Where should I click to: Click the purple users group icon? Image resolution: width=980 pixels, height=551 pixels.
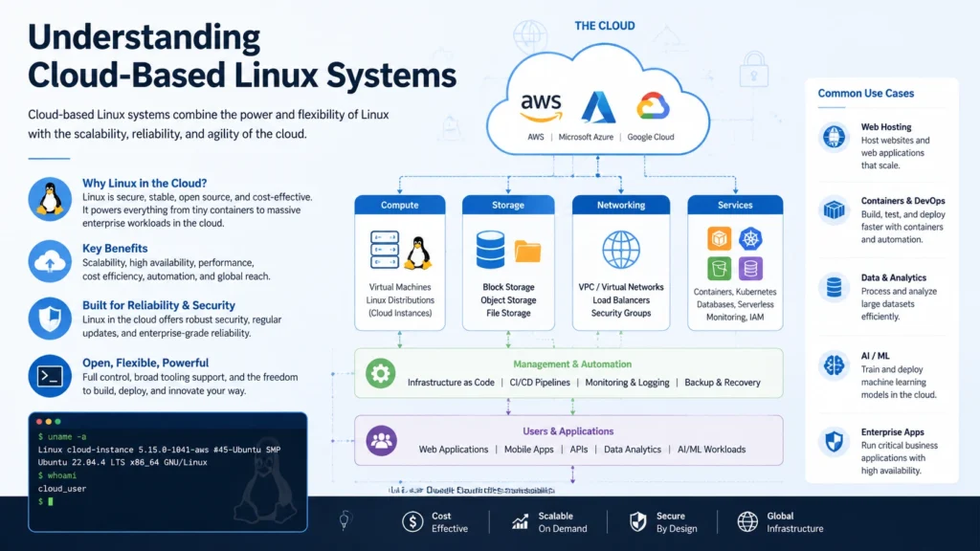click(x=381, y=440)
